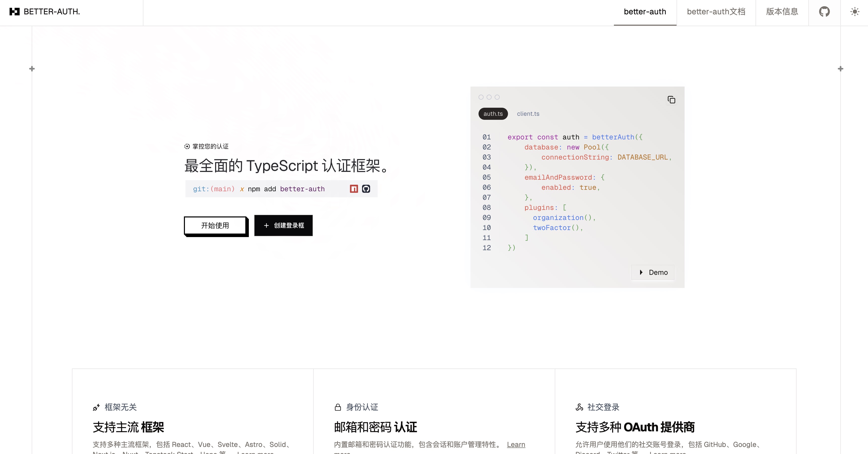Open npm package icon in install bar

(x=354, y=189)
